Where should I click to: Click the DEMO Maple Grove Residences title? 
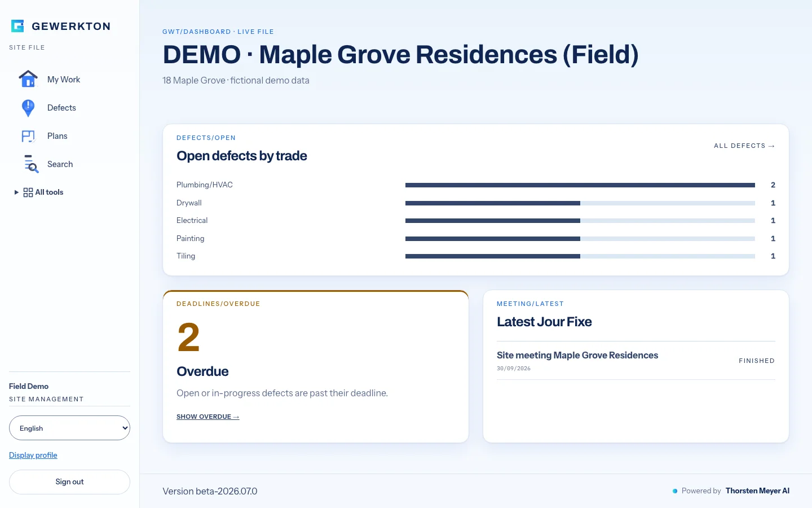point(400,55)
